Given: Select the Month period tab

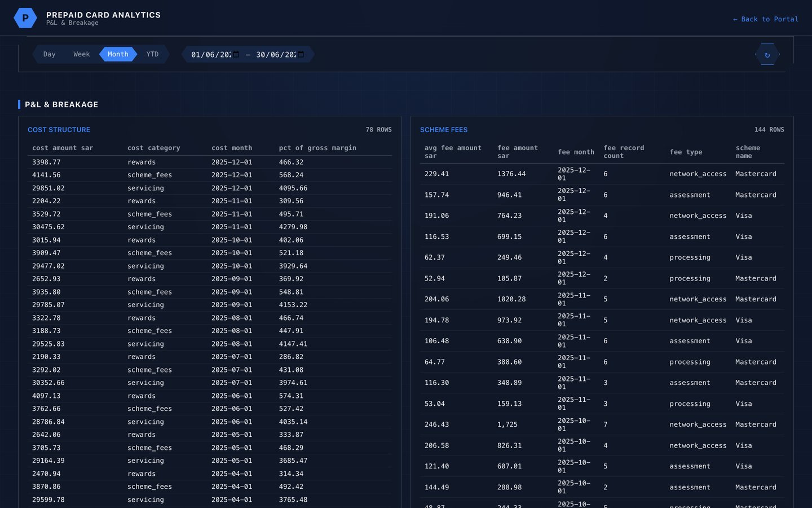Looking at the screenshot, I should click(x=118, y=54).
